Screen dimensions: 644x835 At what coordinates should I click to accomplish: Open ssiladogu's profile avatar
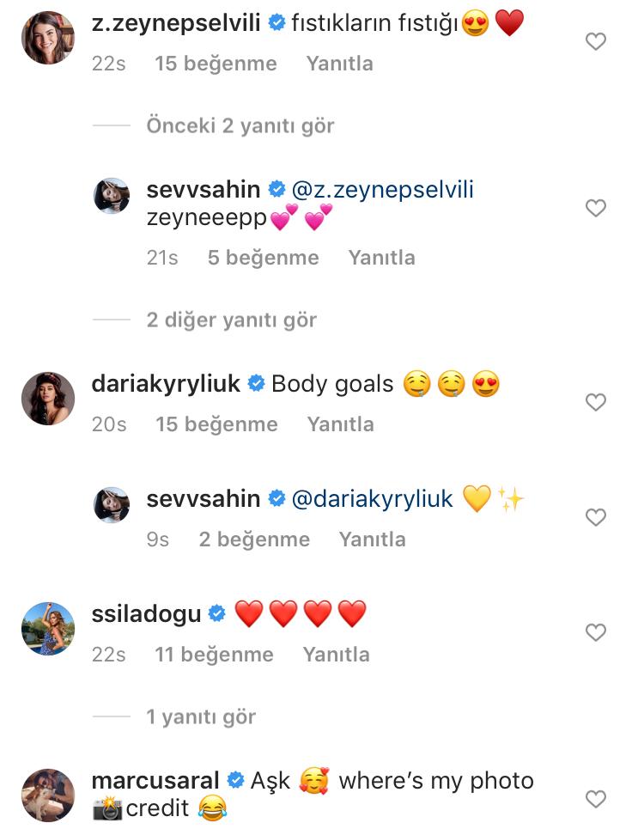[48, 629]
